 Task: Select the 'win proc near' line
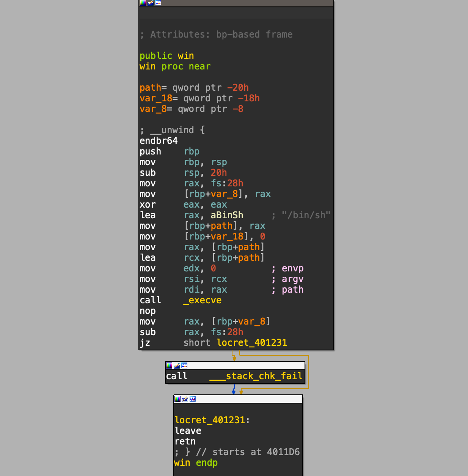pos(175,66)
